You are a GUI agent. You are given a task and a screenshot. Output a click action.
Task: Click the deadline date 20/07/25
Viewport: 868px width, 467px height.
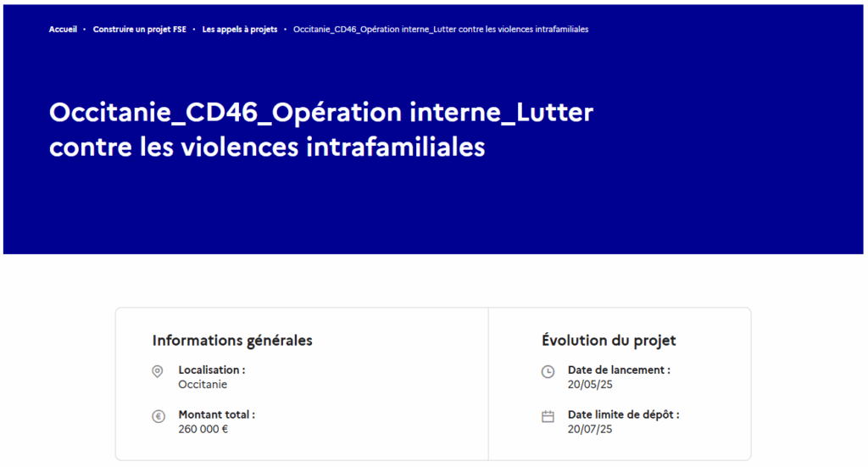point(590,429)
